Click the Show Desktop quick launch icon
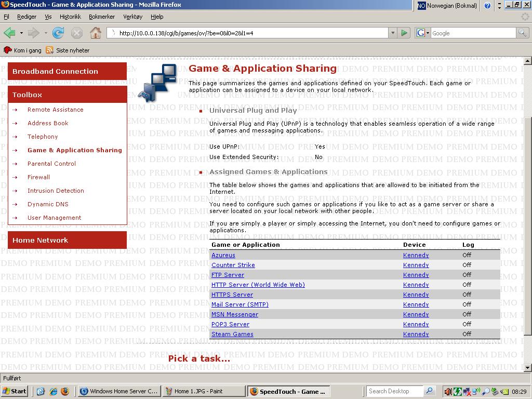The image size is (532, 399). point(41,391)
